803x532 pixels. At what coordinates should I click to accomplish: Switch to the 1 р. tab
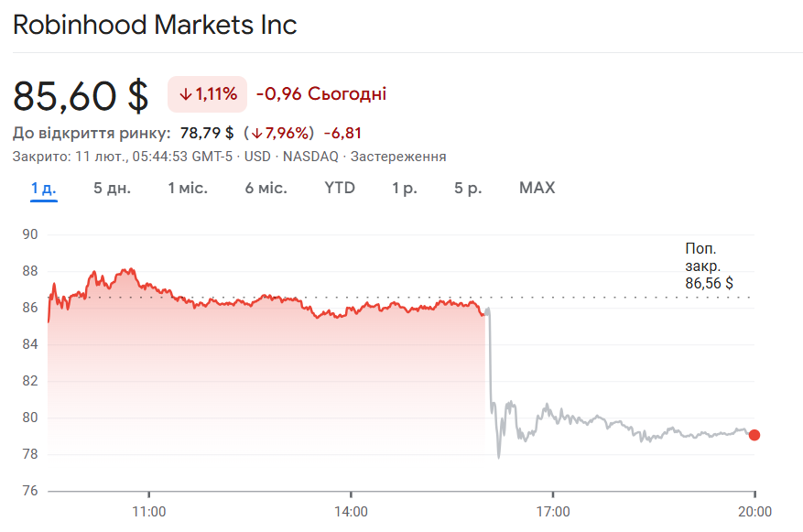(x=405, y=189)
